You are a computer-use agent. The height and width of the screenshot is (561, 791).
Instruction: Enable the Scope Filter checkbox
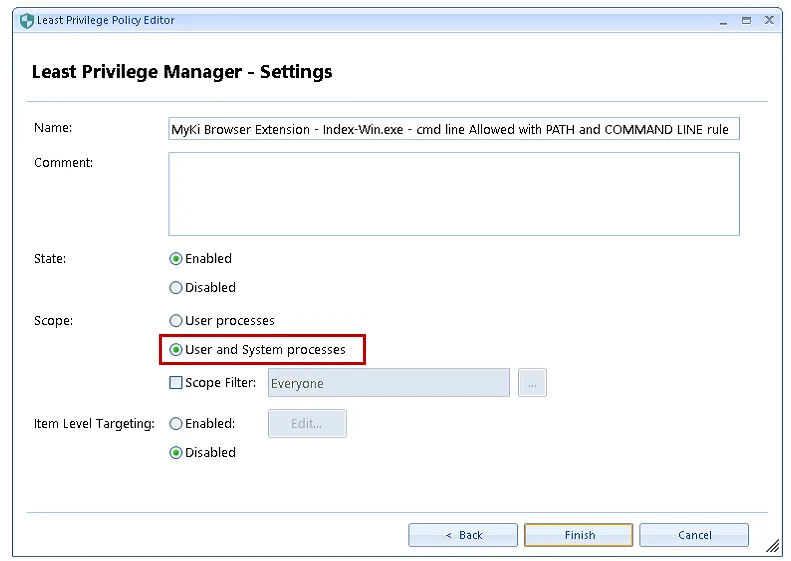tap(176, 383)
